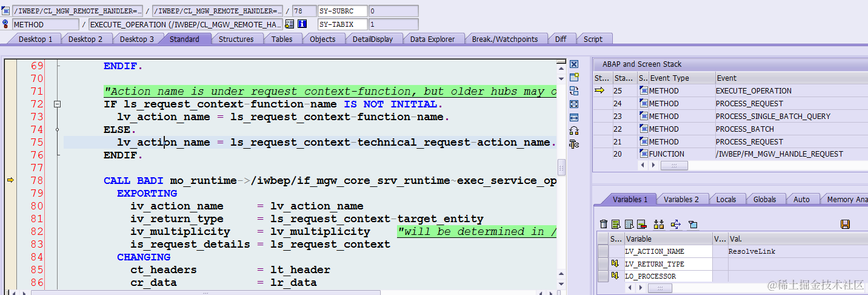Screen dimensions: 868x295
Task: Click the gear icon left of the METHOD field
Action: tap(6, 24)
